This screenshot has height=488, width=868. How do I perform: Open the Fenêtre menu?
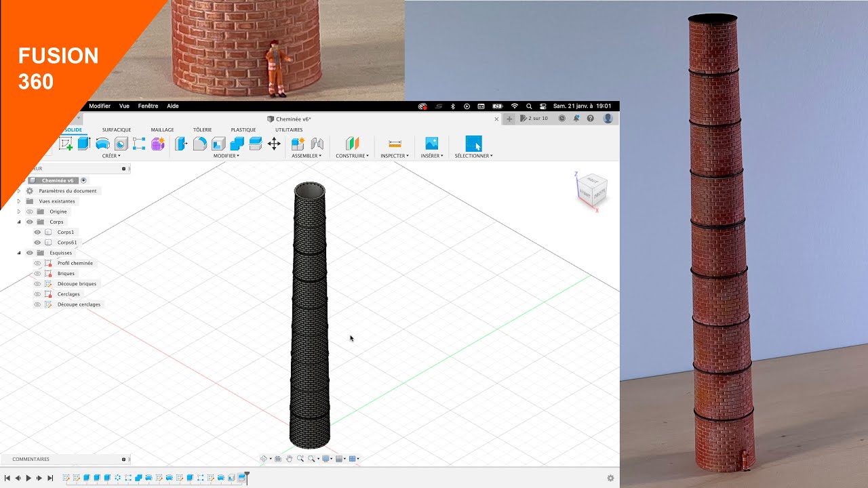pos(148,106)
